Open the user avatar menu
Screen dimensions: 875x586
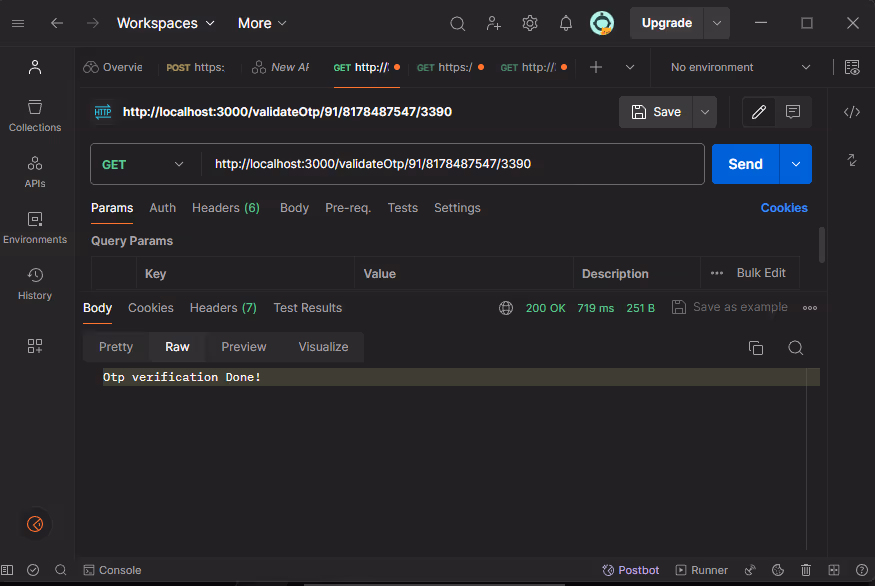(602, 23)
